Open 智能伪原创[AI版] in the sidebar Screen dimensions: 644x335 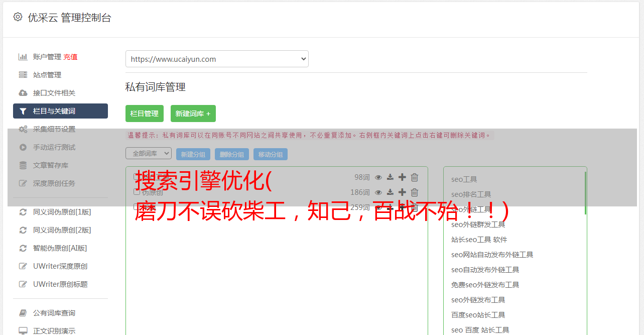60,248
